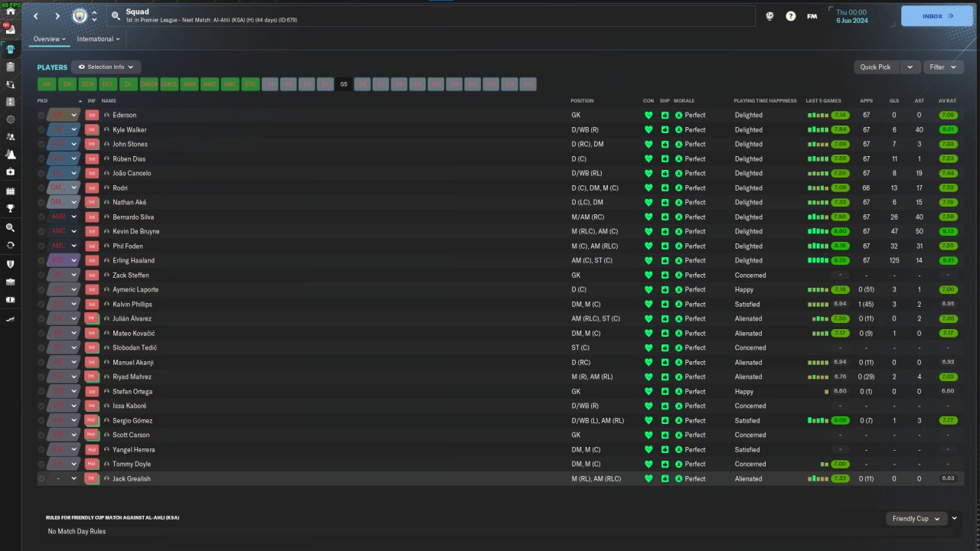This screenshot has width=980, height=551.
Task: Go forward with the right arrow
Action: click(57, 15)
